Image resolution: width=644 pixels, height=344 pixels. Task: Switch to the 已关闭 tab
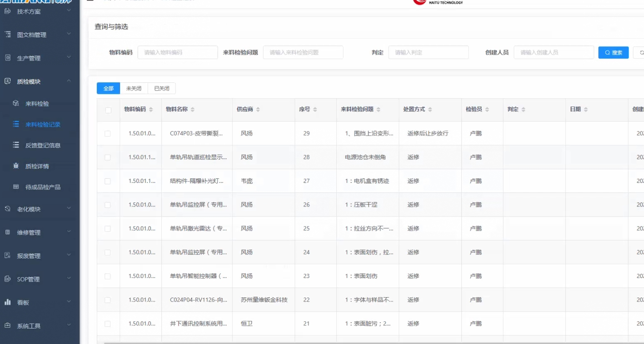pyautogui.click(x=162, y=88)
